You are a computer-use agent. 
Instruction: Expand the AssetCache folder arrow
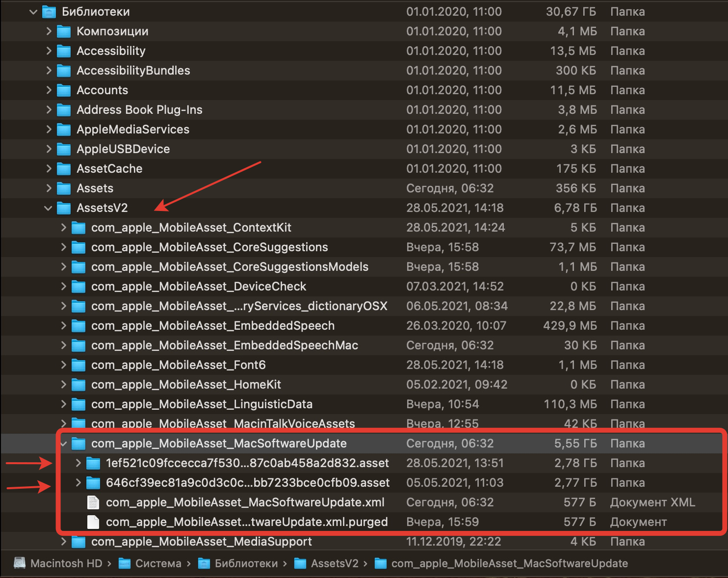[49, 169]
